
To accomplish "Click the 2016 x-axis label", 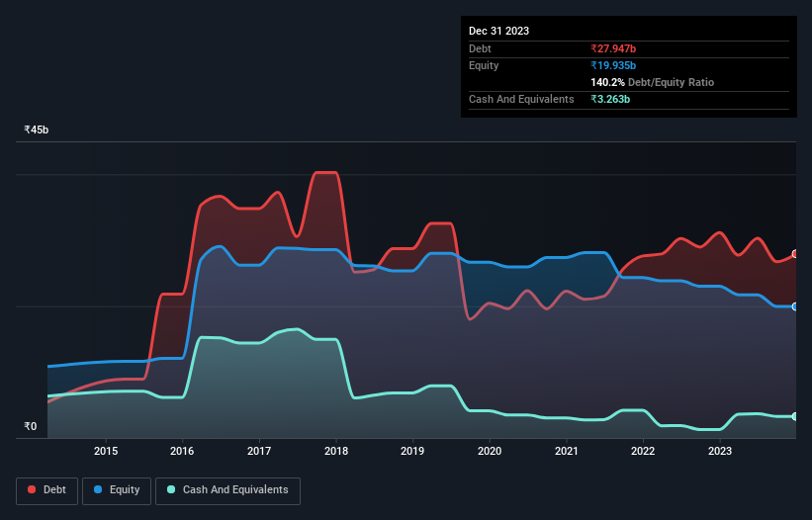I will click(x=182, y=451).
